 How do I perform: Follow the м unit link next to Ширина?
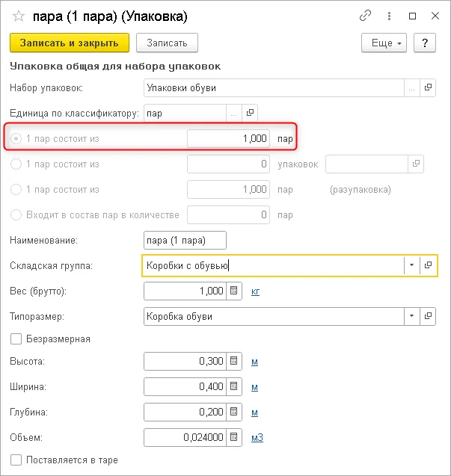click(255, 387)
